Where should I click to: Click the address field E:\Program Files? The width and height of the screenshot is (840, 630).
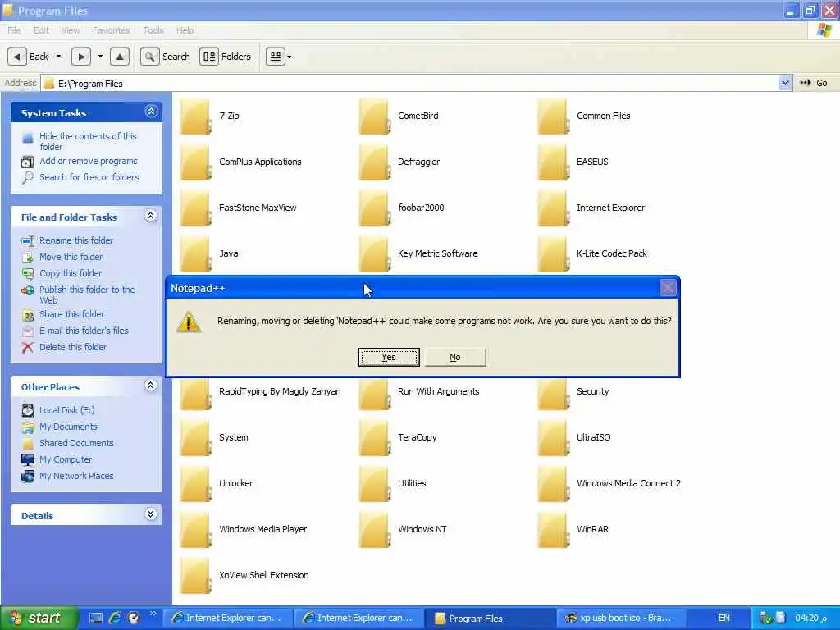pos(410,84)
